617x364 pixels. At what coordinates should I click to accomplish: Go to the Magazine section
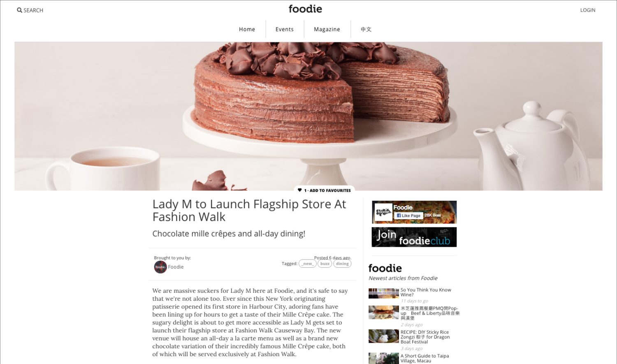click(327, 29)
